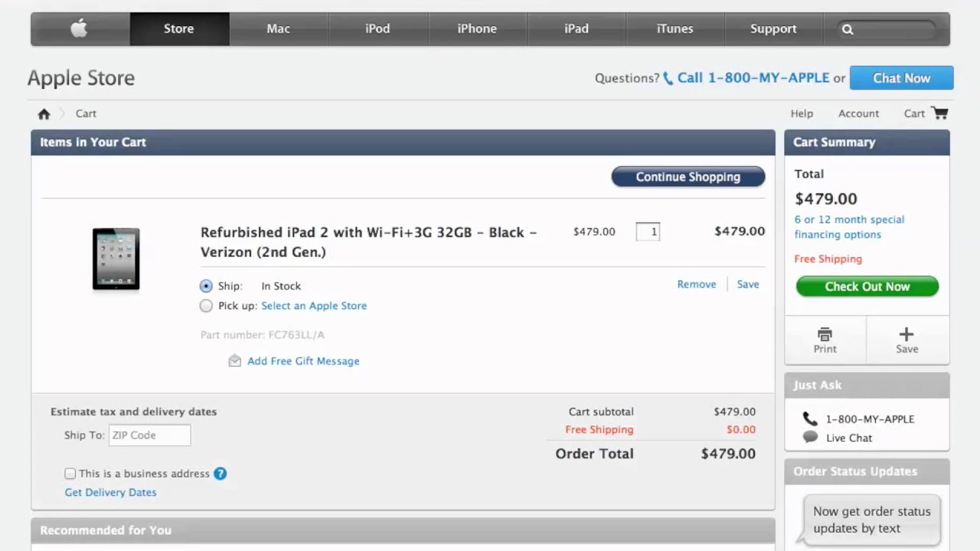This screenshot has width=980, height=551.
Task: Click the Print icon in Cart Summary
Action: coord(825,334)
